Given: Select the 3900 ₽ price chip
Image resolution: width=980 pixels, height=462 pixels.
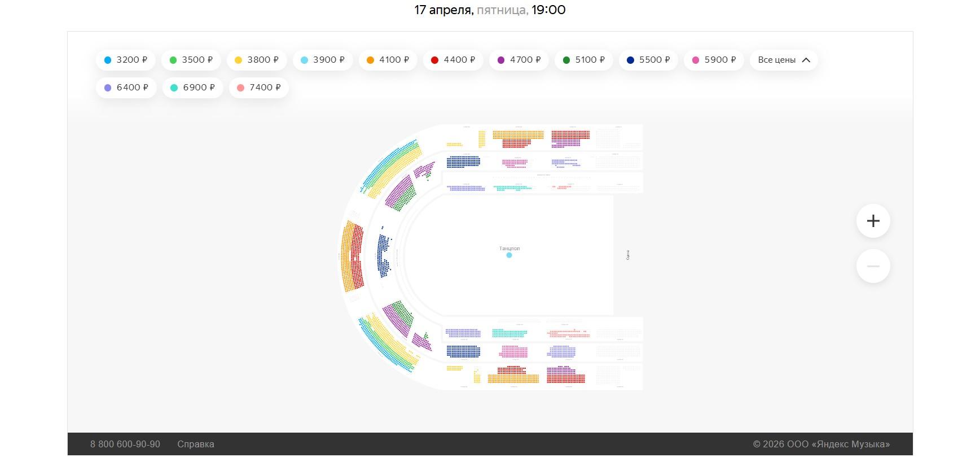Looking at the screenshot, I should [323, 60].
